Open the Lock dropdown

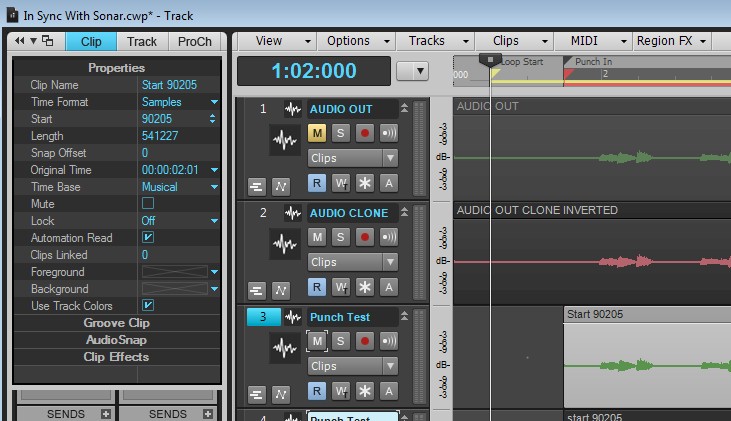tap(214, 221)
